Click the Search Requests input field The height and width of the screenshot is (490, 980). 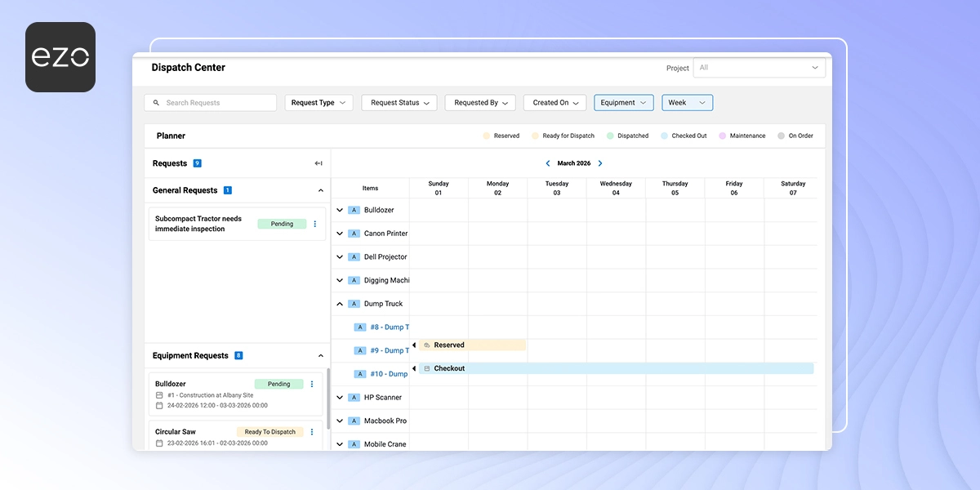point(216,103)
